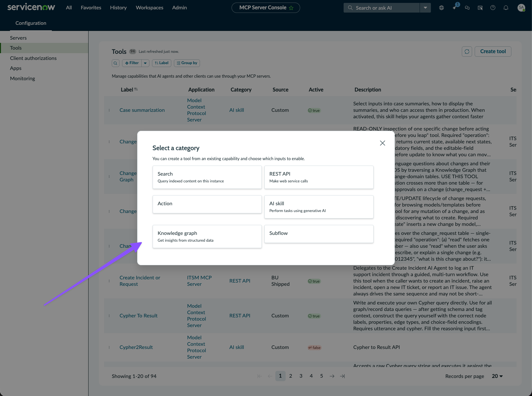Open the tools search magnifier icon
The height and width of the screenshot is (396, 532).
(x=116, y=63)
